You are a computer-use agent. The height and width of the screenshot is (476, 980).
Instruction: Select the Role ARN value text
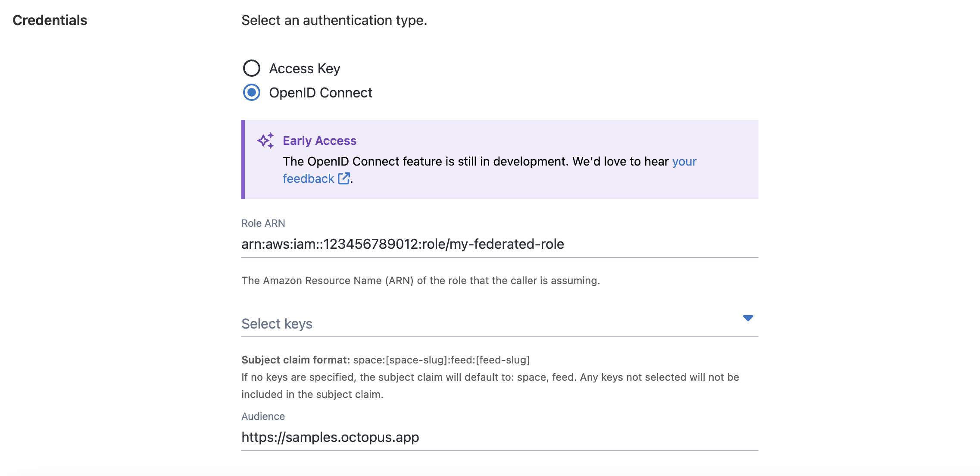click(x=403, y=244)
